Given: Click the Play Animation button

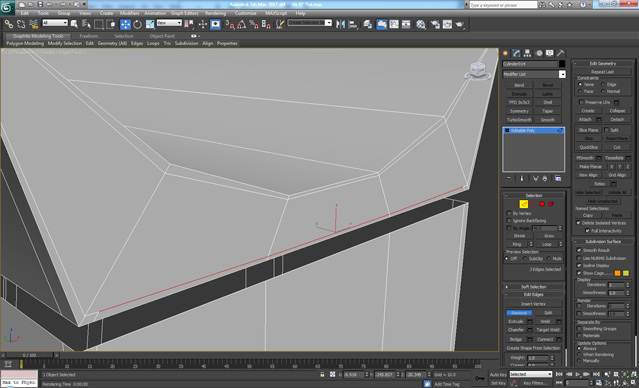Looking at the screenshot, I should click(577, 374).
